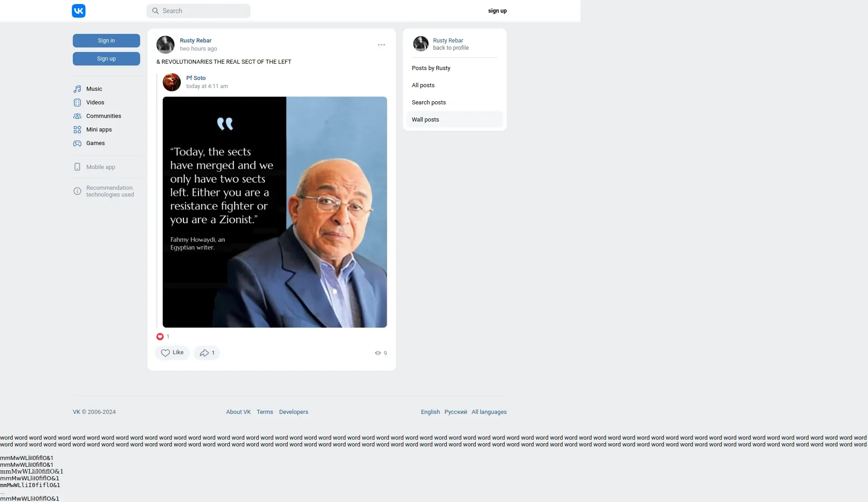This screenshot has height=502, width=868.
Task: Click the VK logo icon
Action: pyautogui.click(x=79, y=11)
